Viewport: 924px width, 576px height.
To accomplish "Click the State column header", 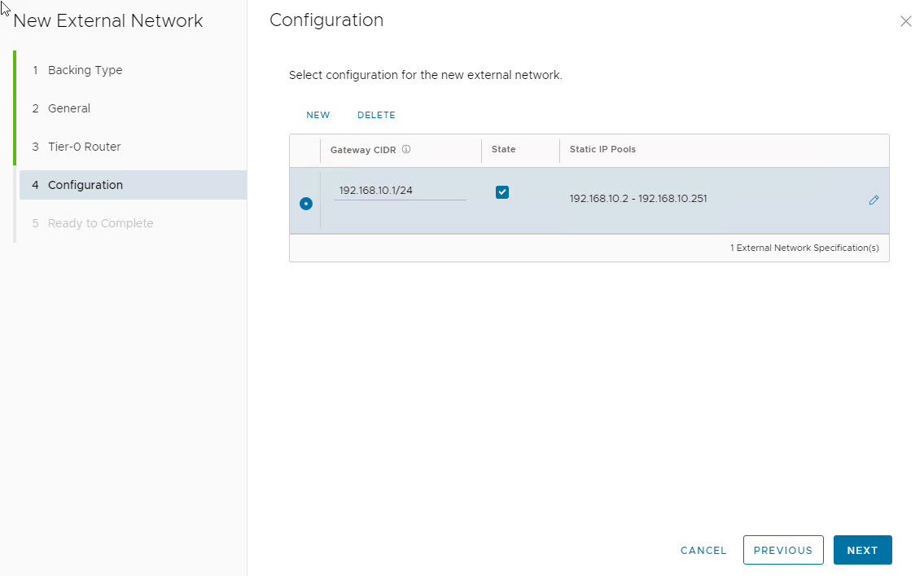I will tap(503, 150).
